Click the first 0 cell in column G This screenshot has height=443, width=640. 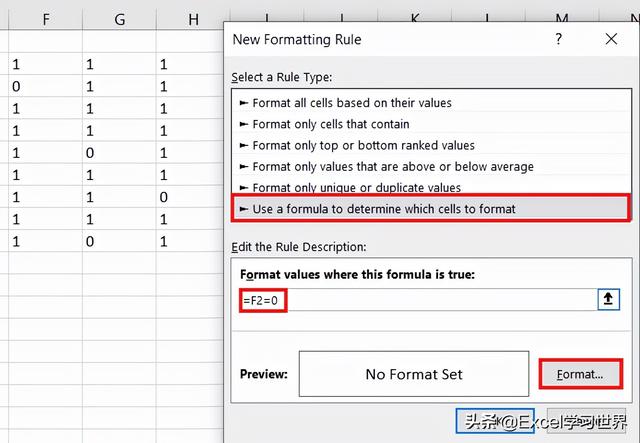(x=89, y=152)
